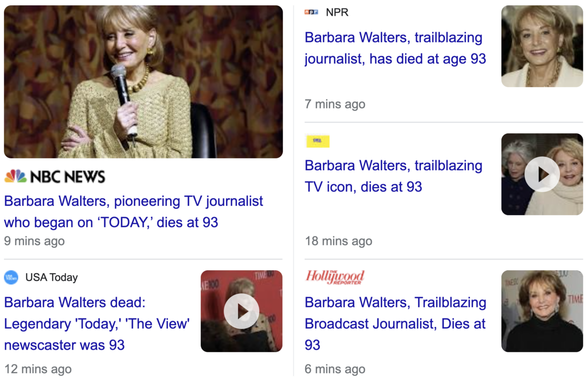Click the USA Today round blue icon
The width and height of the screenshot is (588, 381).
(11, 277)
